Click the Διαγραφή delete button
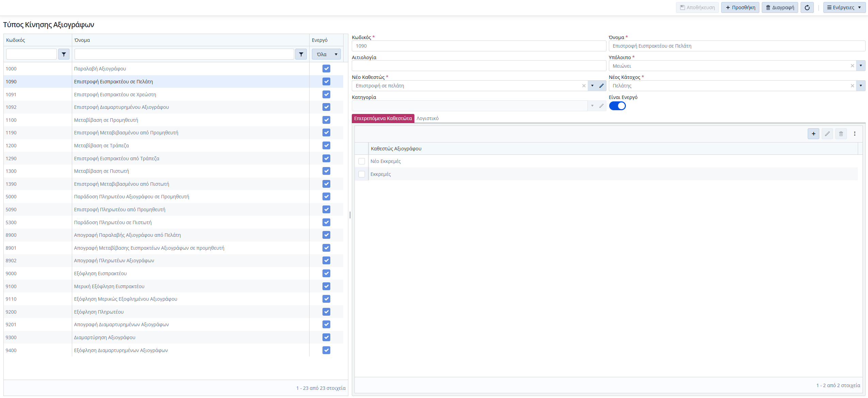 (780, 7)
